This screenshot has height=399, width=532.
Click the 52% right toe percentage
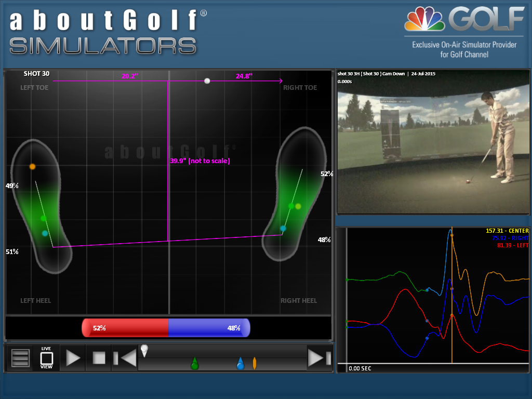click(x=327, y=174)
